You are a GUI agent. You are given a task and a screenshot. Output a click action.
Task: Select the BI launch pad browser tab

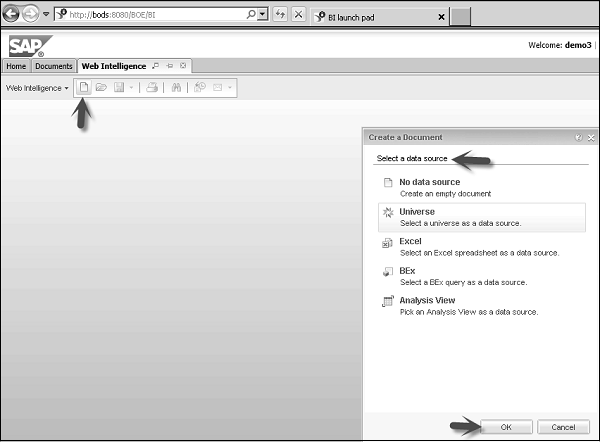point(379,17)
